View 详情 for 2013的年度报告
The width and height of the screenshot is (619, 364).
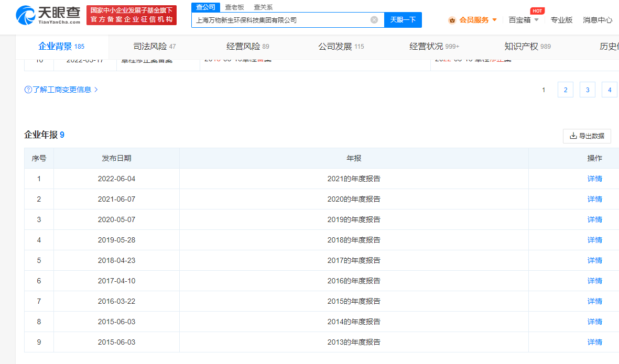tap(594, 342)
